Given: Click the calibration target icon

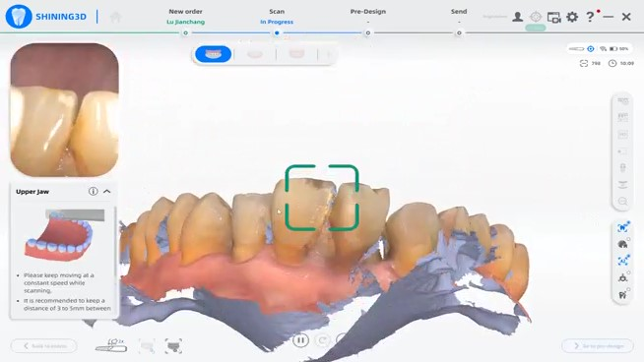Looking at the screenshot, I should point(536,17).
